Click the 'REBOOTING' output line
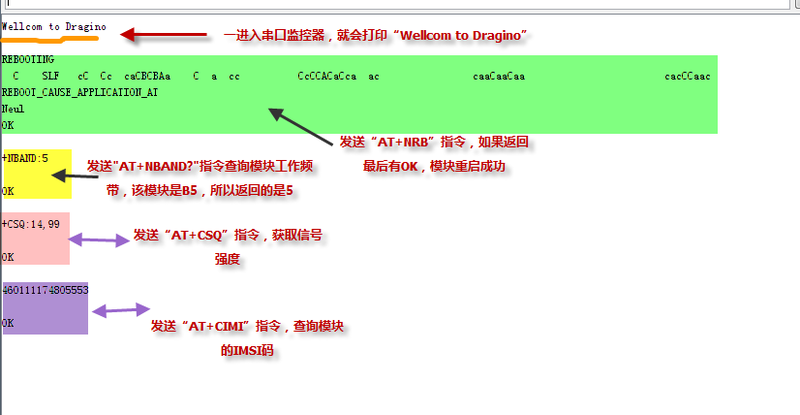This screenshot has height=415, width=800. [x=28, y=59]
